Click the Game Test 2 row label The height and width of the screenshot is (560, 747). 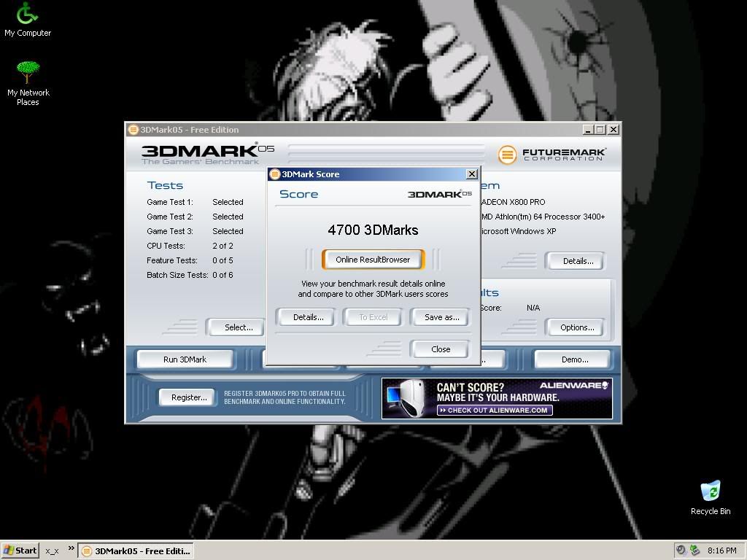tap(169, 217)
